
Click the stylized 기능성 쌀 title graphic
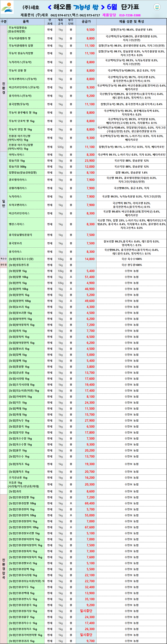[86, 7]
